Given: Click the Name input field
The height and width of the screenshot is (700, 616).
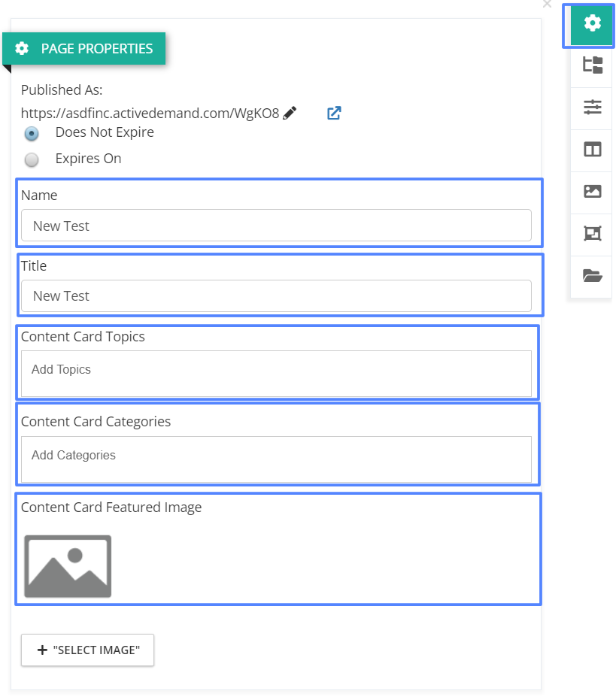Looking at the screenshot, I should click(276, 226).
